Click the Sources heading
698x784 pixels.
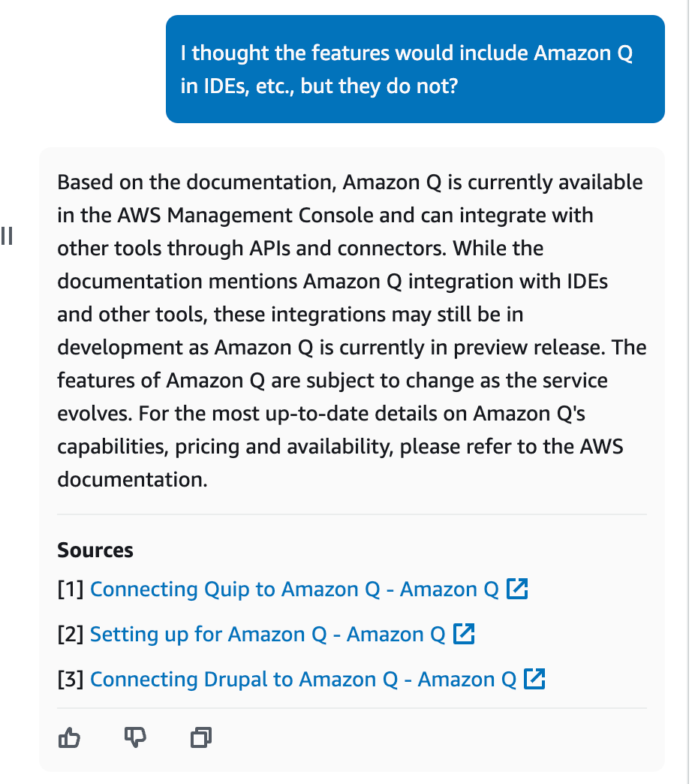[x=95, y=550]
